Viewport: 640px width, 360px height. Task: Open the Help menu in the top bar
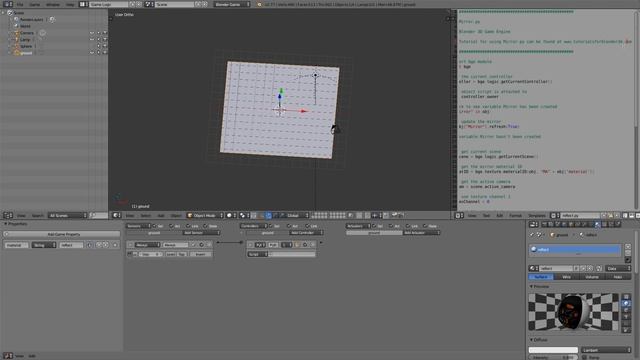click(70, 4)
